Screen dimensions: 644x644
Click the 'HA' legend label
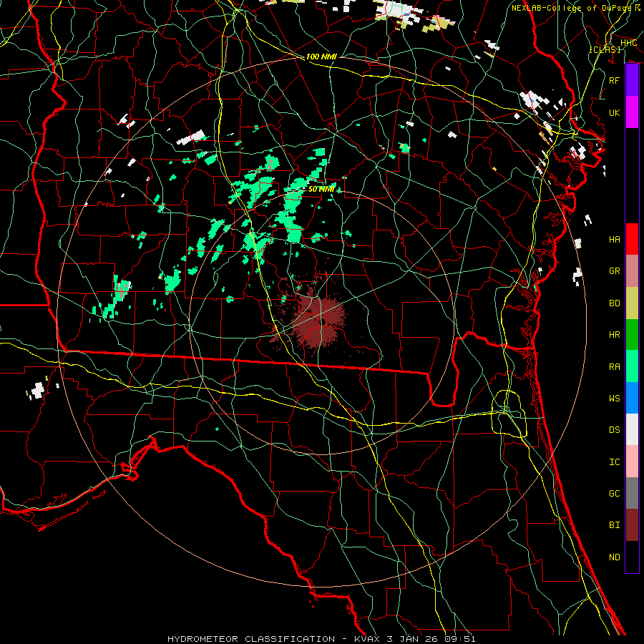(614, 239)
